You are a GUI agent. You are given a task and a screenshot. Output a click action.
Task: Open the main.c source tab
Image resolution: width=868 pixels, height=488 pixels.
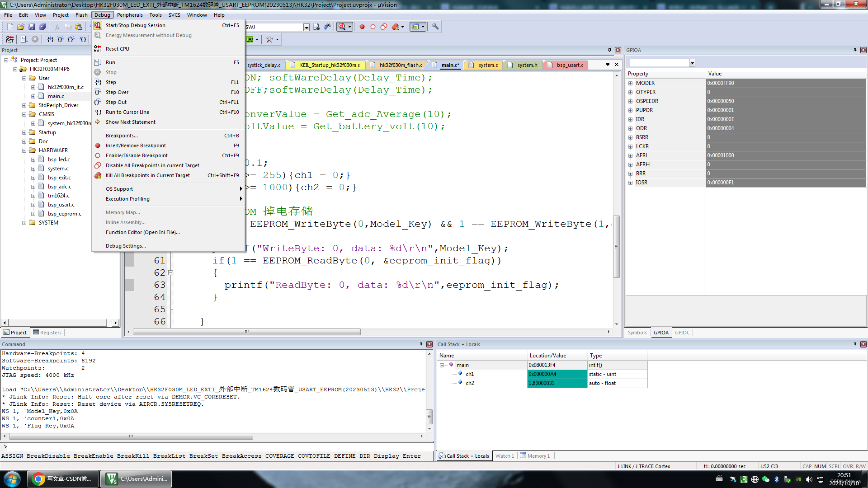click(x=450, y=64)
